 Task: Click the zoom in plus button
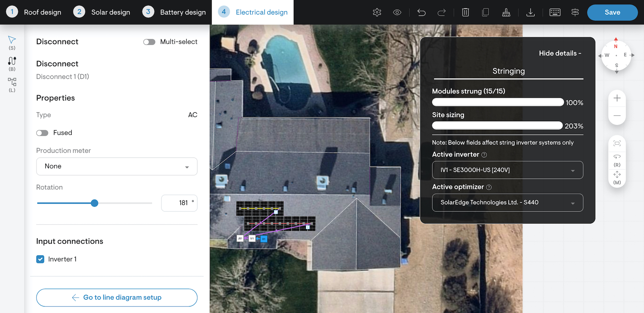tap(617, 98)
